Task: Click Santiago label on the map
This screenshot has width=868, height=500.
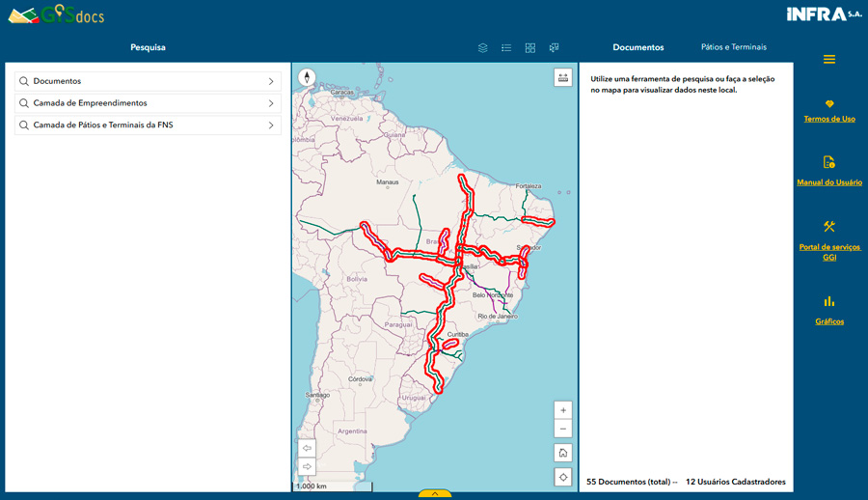Action: 317,395
